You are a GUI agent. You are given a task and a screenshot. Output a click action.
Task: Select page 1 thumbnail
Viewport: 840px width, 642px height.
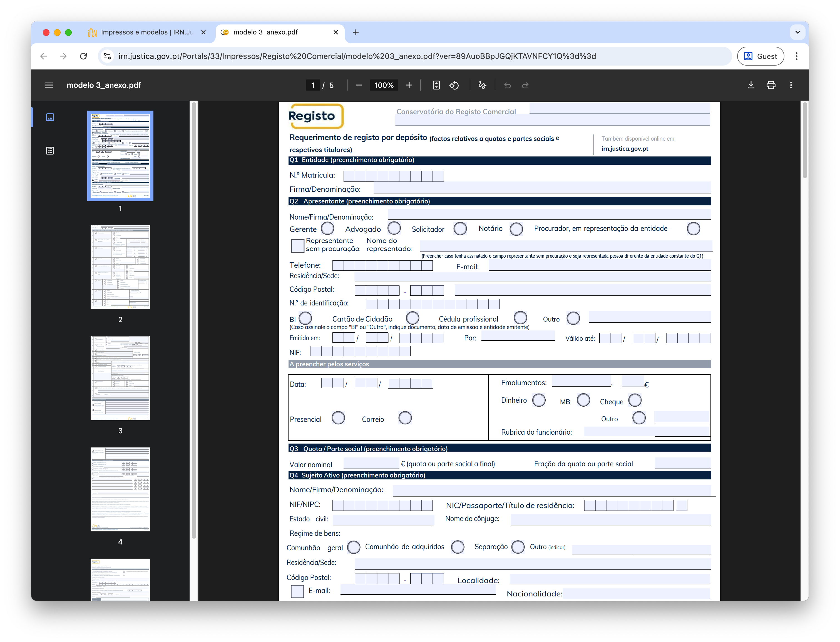pyautogui.click(x=120, y=156)
